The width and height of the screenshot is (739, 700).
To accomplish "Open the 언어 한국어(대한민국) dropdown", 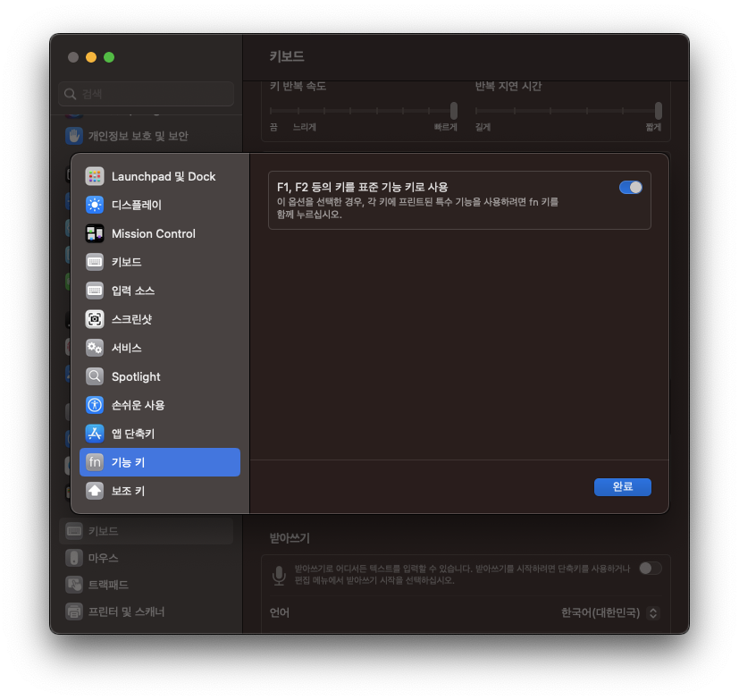I will 609,612.
